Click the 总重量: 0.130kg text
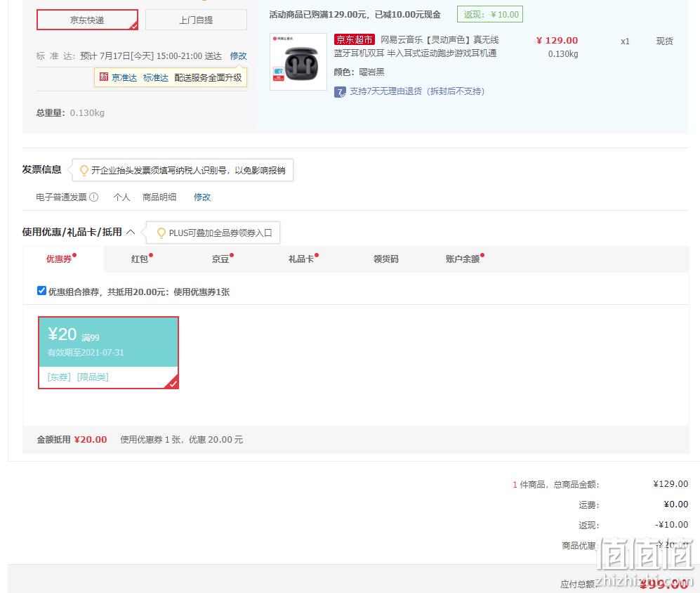The image size is (700, 593). point(70,112)
